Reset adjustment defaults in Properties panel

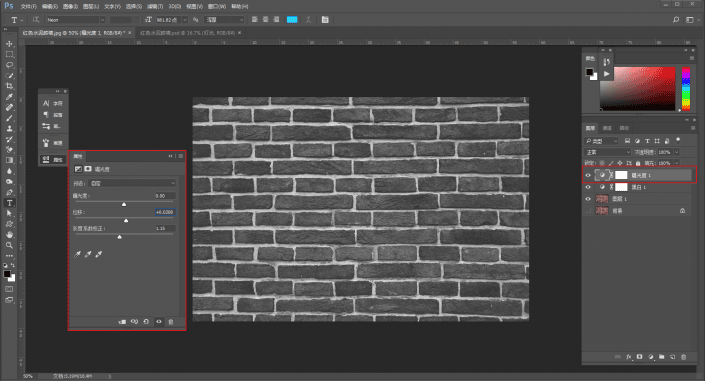point(146,322)
